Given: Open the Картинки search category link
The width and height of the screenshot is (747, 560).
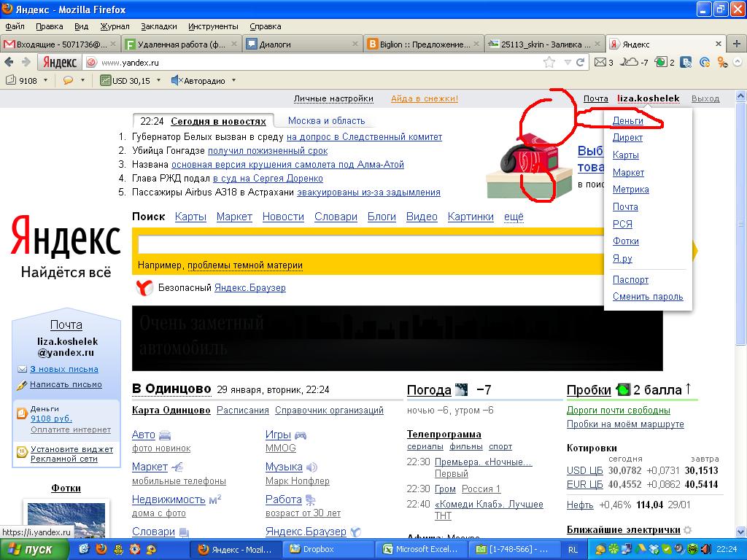Looking at the screenshot, I should [471, 217].
